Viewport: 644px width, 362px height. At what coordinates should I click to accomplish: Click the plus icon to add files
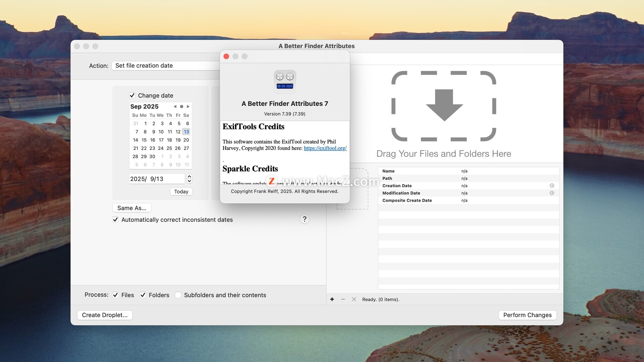click(x=332, y=299)
